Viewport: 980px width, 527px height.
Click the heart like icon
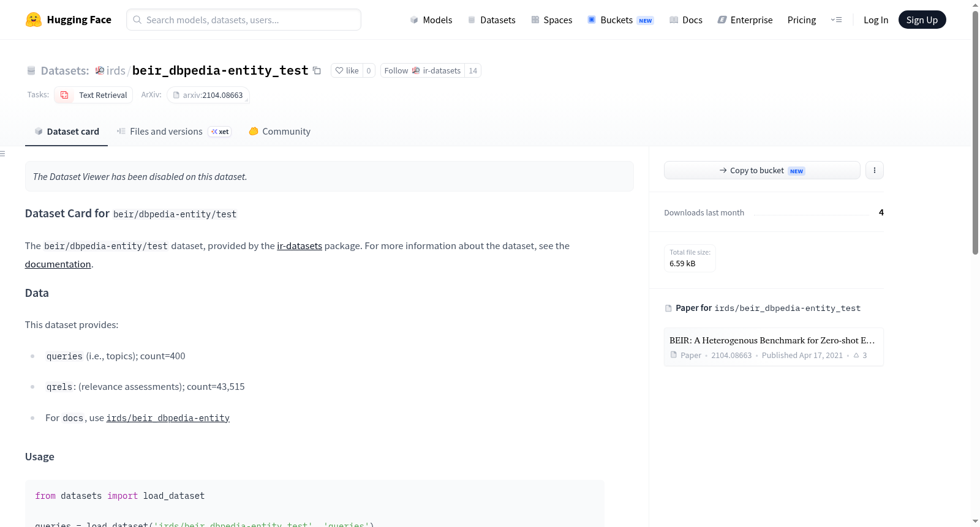click(x=339, y=70)
